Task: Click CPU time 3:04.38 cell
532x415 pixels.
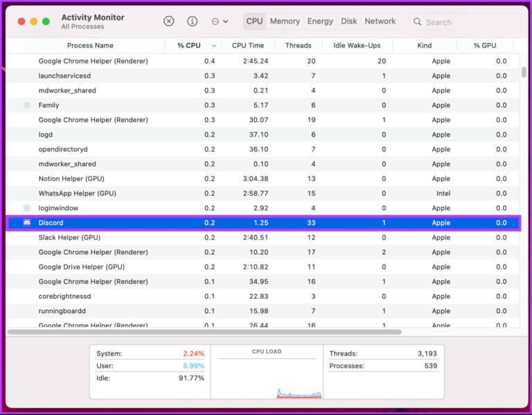Action: pyautogui.click(x=256, y=179)
